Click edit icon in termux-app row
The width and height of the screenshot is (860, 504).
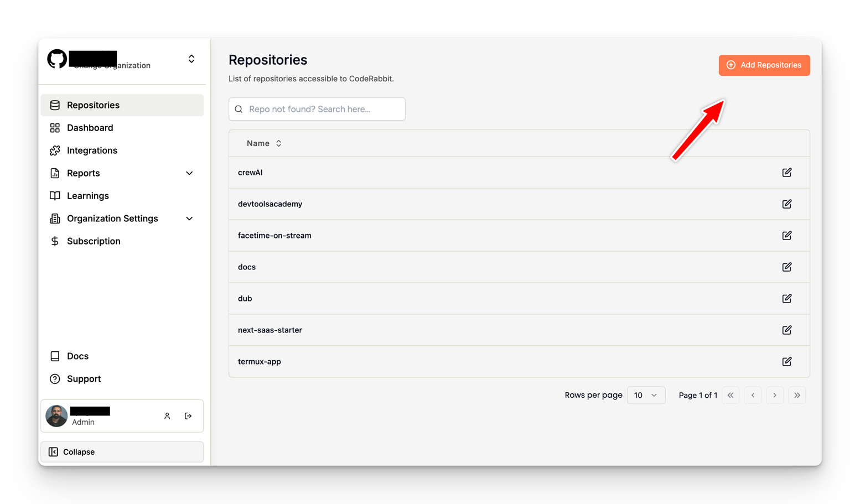click(x=786, y=362)
